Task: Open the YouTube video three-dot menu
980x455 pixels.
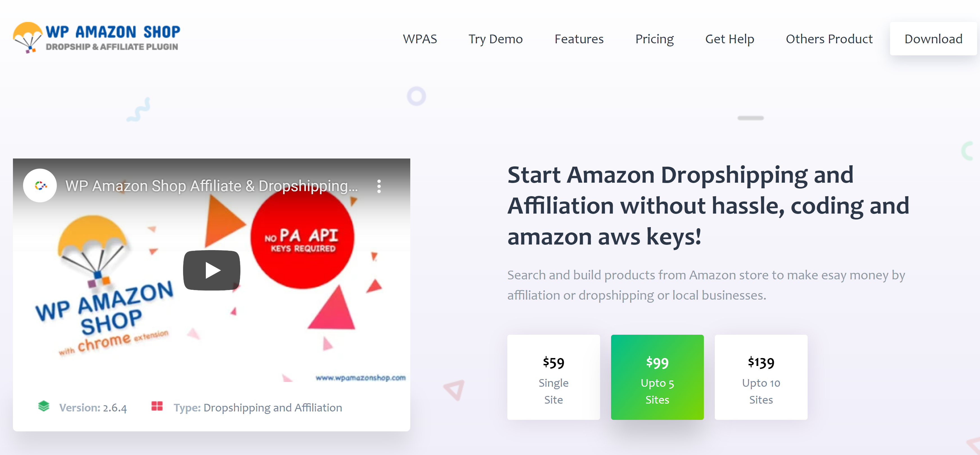Action: [379, 186]
